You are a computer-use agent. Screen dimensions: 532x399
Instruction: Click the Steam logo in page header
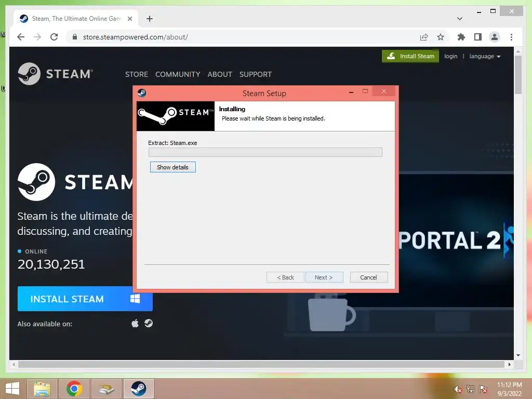(x=55, y=74)
